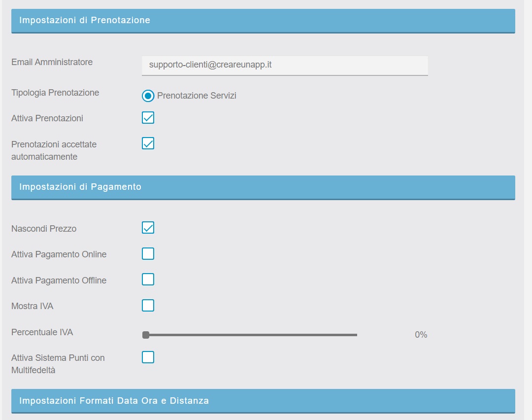Viewport: 532px width, 420px height.
Task: Untick the Nascondi Prezzo checkbox
Action: click(x=148, y=228)
